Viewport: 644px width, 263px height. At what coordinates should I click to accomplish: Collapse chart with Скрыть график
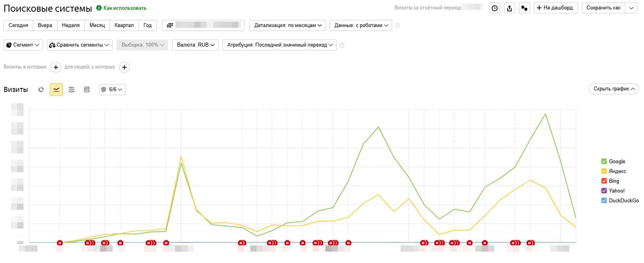pyautogui.click(x=613, y=88)
